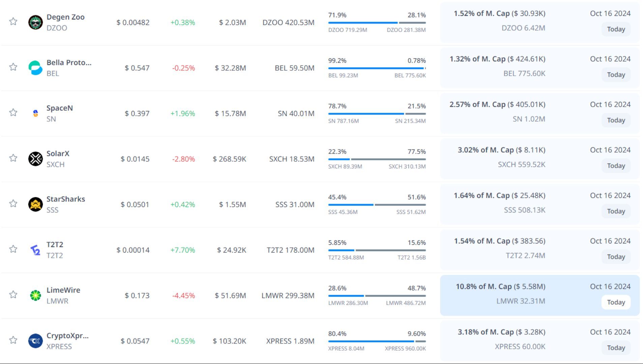Click the T2T2 token logo
The width and height of the screenshot is (643, 364).
(35, 250)
